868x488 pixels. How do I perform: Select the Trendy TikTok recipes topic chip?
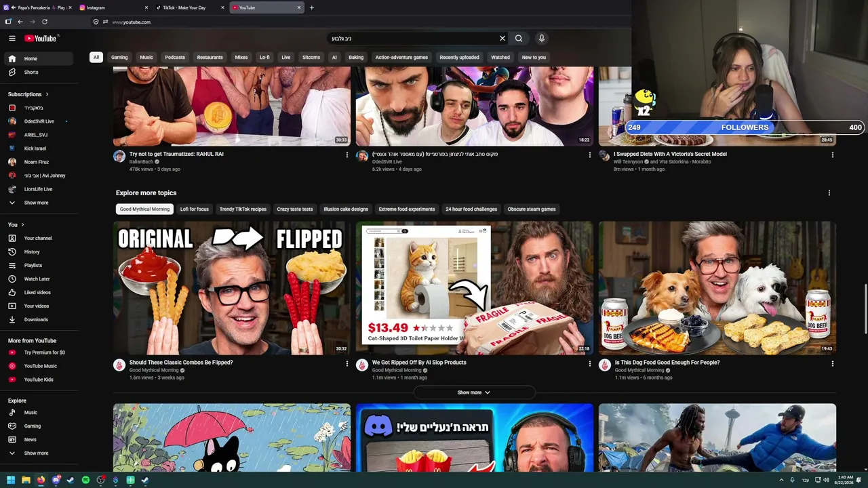pos(243,209)
